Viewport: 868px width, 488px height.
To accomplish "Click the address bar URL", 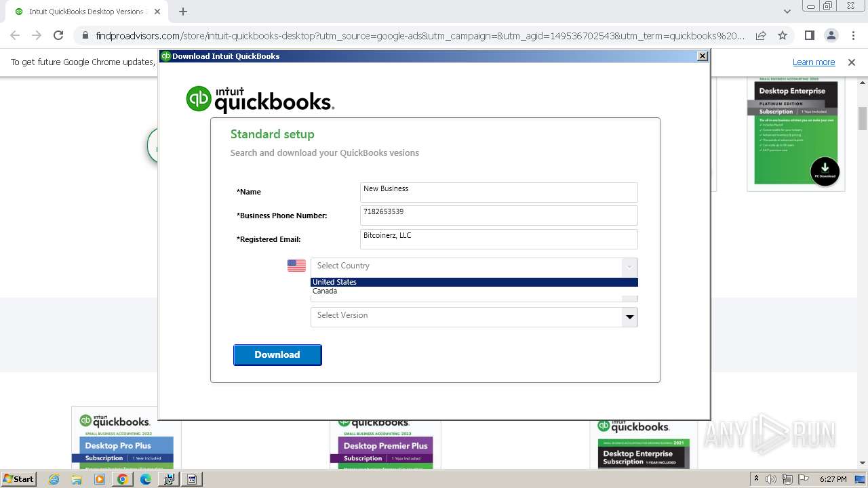I will (420, 36).
